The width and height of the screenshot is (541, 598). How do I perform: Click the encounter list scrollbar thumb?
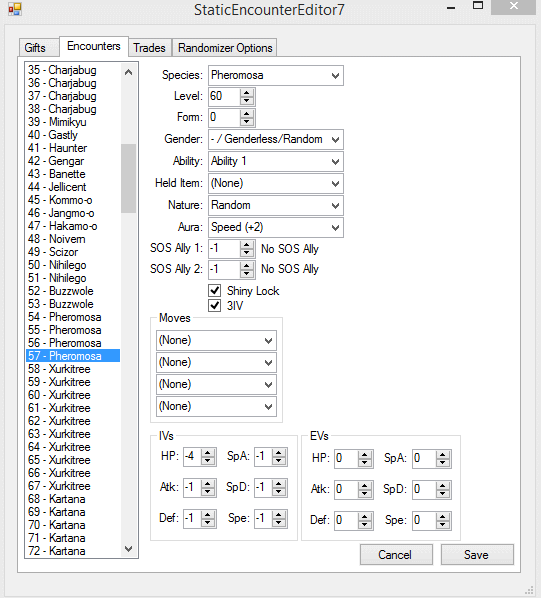click(128, 178)
